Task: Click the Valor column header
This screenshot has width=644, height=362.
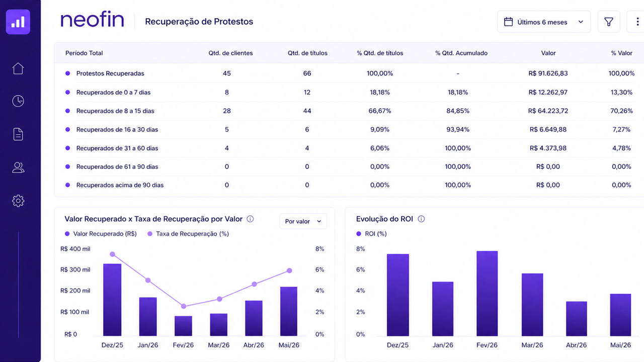Action: click(548, 53)
